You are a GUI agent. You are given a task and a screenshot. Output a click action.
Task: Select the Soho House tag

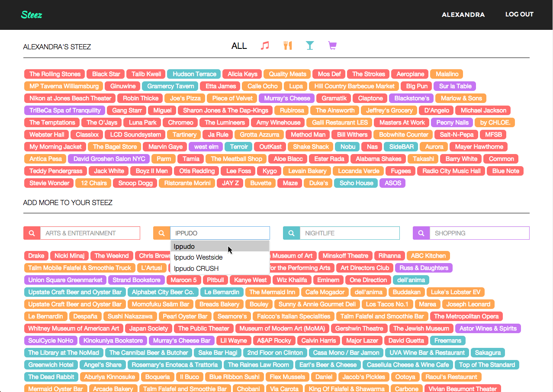356,183
